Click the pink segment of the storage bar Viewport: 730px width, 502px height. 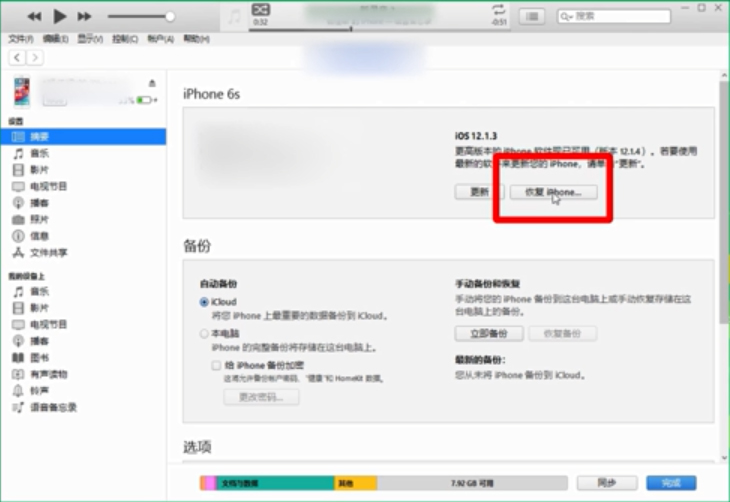pos(210,483)
